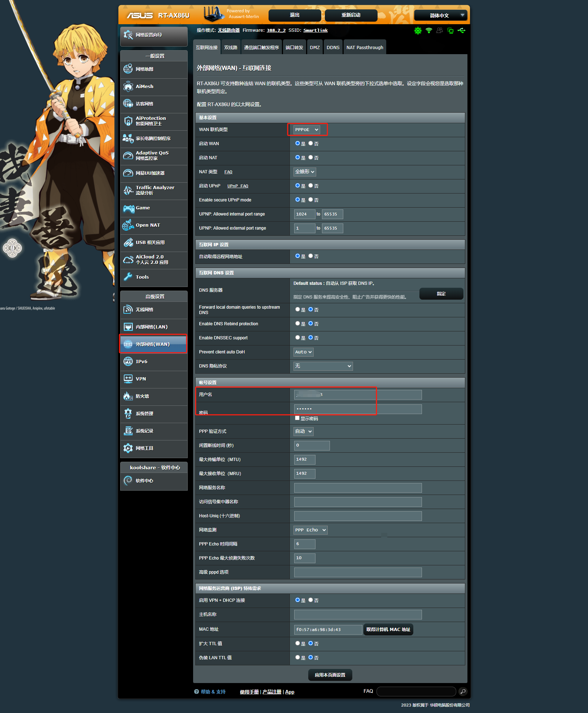Open Tools wrench icon

[x=128, y=277]
